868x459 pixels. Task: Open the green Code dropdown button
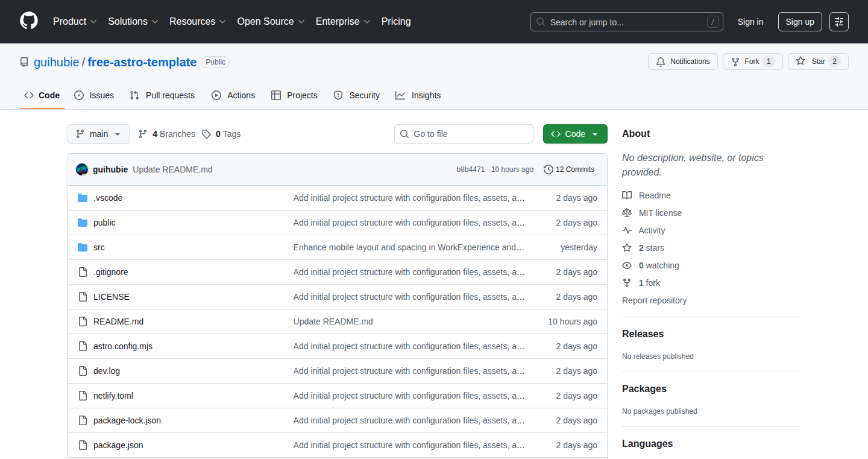575,134
